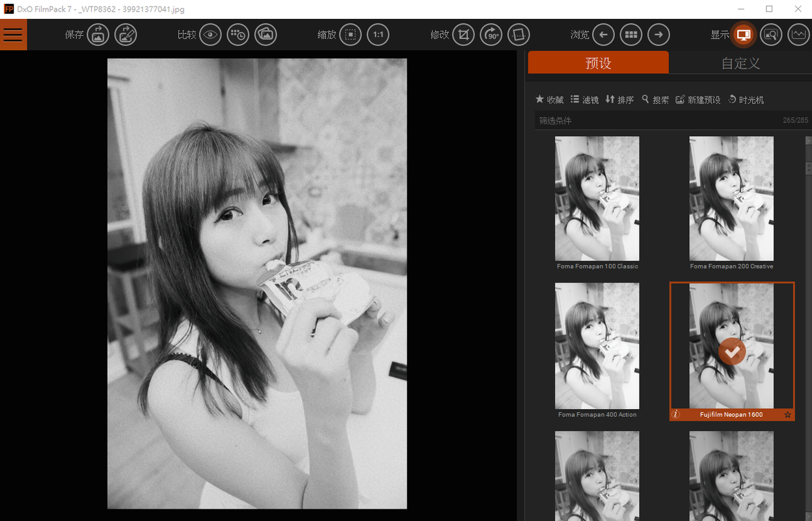812x521 pixels.
Task: Open the 时光机 time machine
Action: pos(746,100)
